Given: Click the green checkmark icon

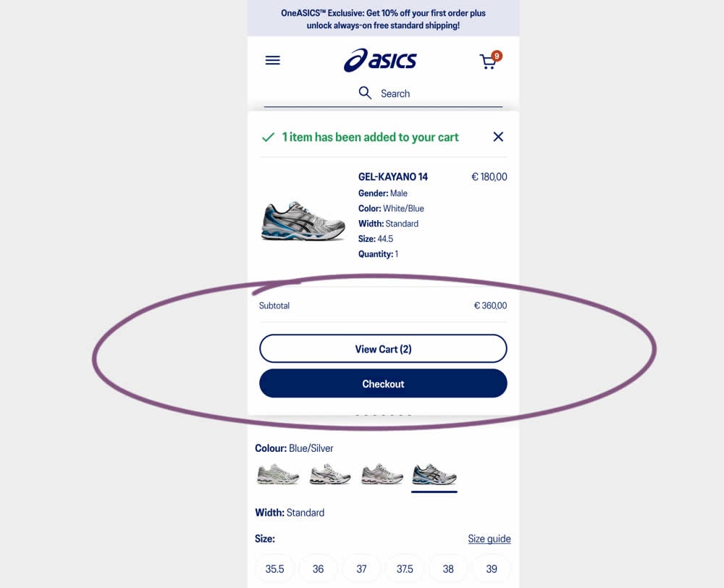Looking at the screenshot, I should pos(269,137).
